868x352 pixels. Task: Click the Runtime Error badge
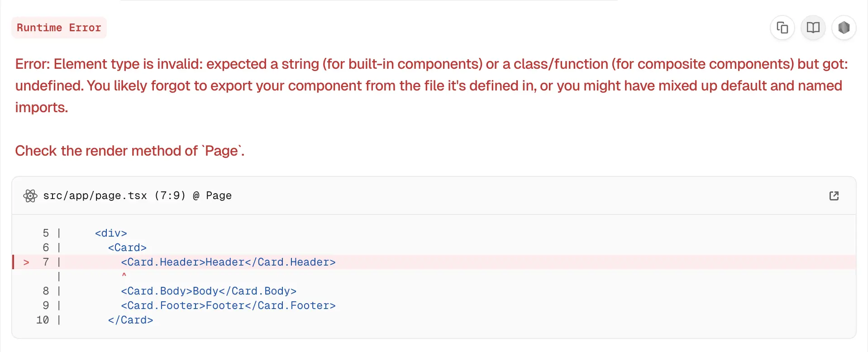59,28
